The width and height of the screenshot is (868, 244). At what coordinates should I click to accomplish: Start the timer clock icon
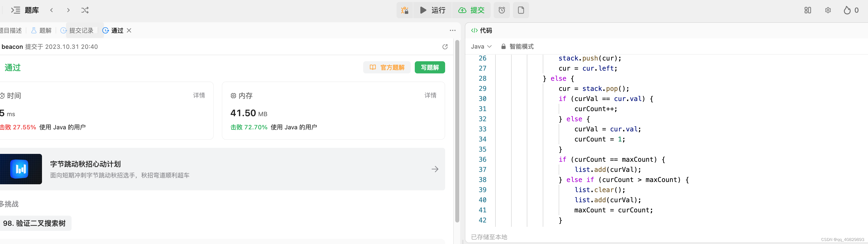click(502, 10)
